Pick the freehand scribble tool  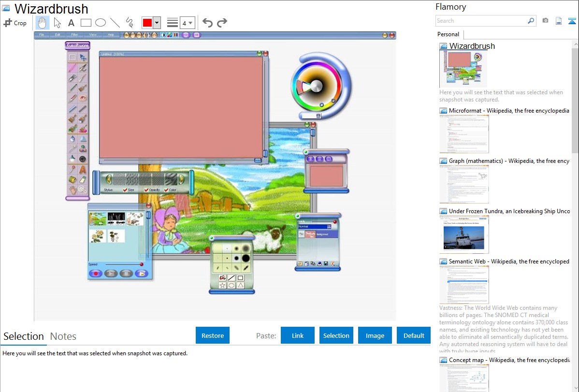pos(129,23)
